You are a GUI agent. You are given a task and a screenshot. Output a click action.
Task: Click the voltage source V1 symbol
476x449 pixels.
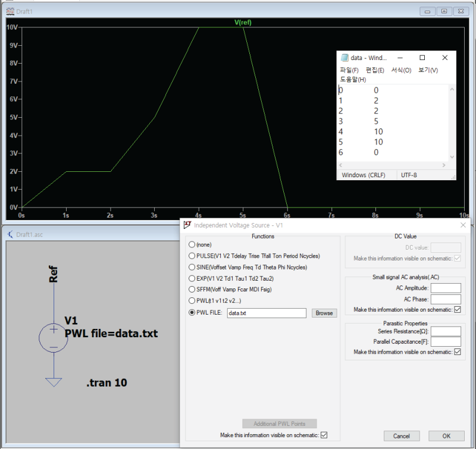(54, 338)
